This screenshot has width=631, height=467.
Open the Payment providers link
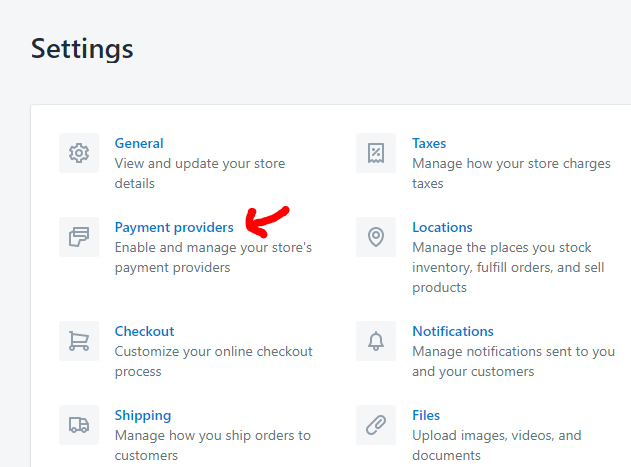(x=174, y=227)
